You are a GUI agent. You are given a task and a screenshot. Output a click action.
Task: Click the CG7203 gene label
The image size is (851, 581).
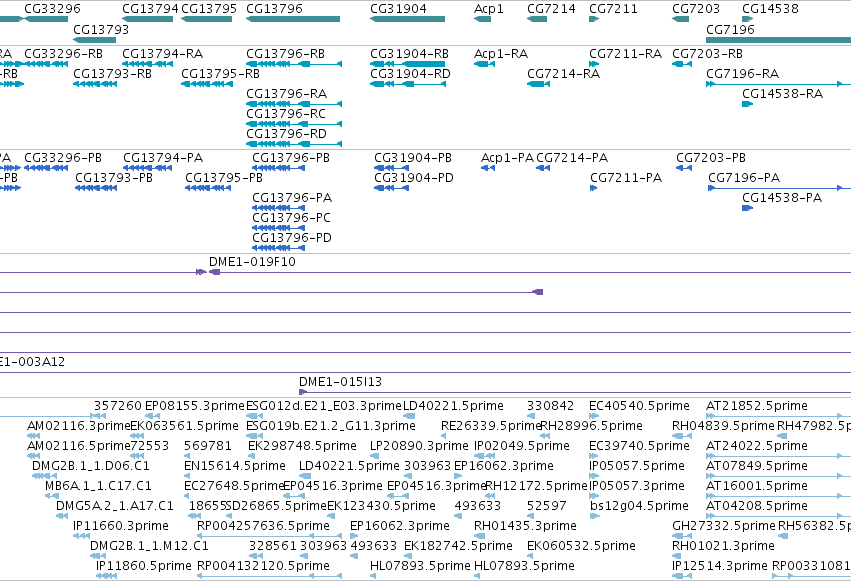(x=696, y=9)
